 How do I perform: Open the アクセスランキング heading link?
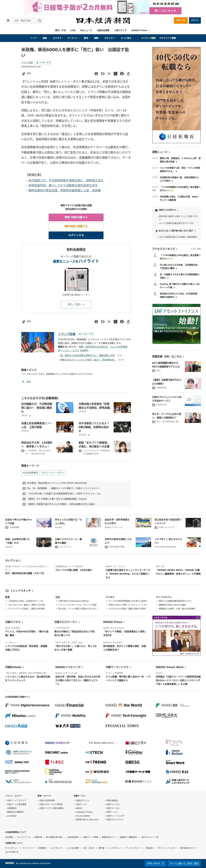click(x=165, y=249)
